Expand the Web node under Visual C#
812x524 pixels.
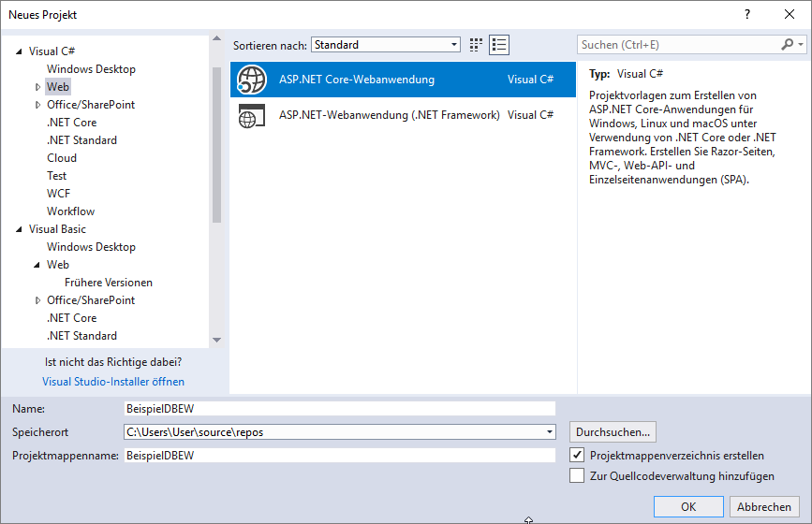point(37,87)
